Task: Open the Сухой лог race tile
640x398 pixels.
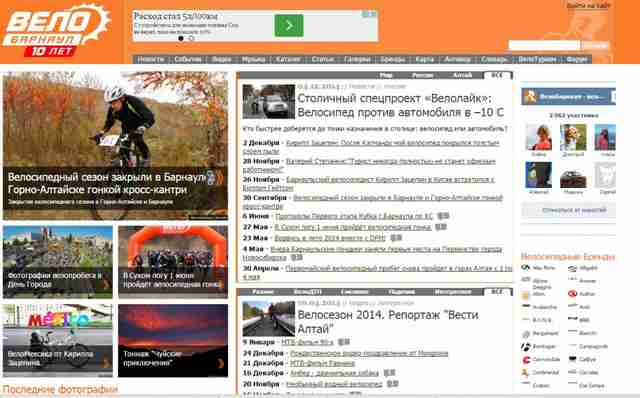Action: pos(173,262)
